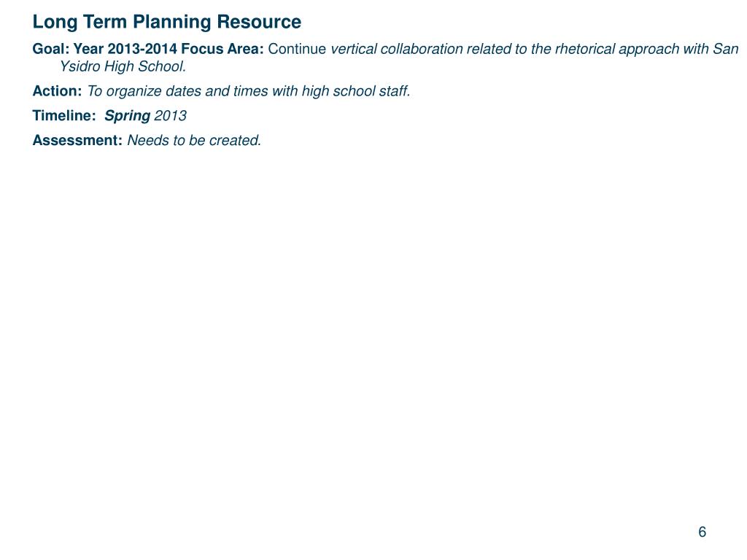Click the word "Resource" in the title
Viewport: 747px width, 560px height.
[x=265, y=23]
